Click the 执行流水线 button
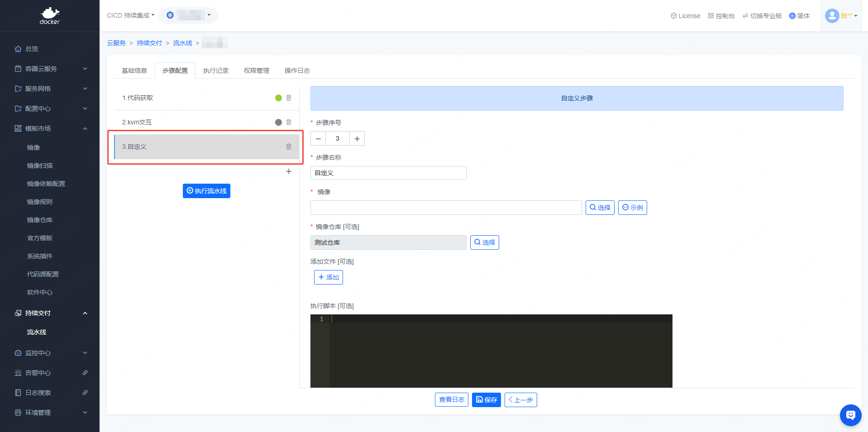This screenshot has width=868, height=432. coord(206,191)
